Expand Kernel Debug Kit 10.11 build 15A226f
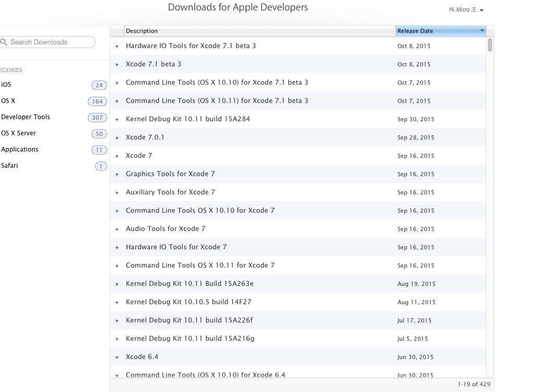The height and width of the screenshot is (392, 559). 117,321
